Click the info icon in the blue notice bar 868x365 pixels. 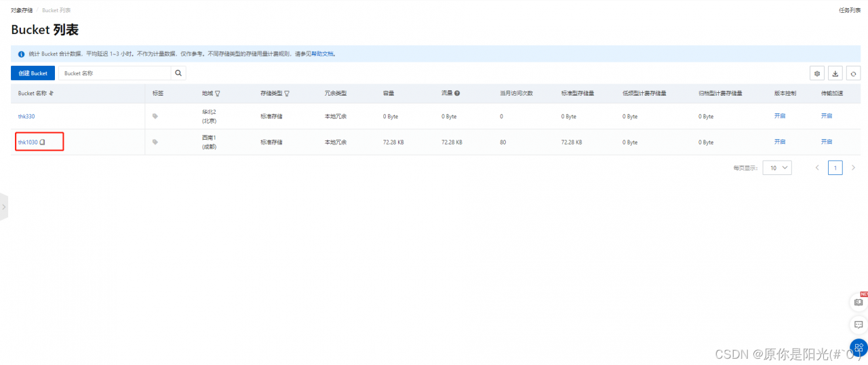point(21,54)
